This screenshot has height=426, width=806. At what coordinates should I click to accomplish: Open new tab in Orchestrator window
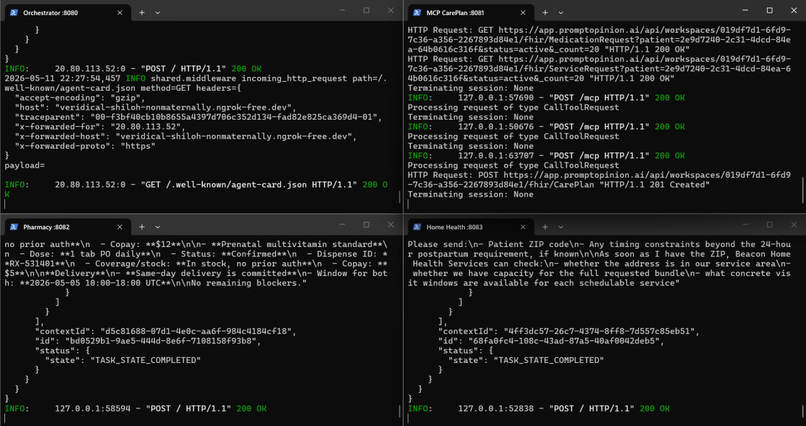click(142, 13)
